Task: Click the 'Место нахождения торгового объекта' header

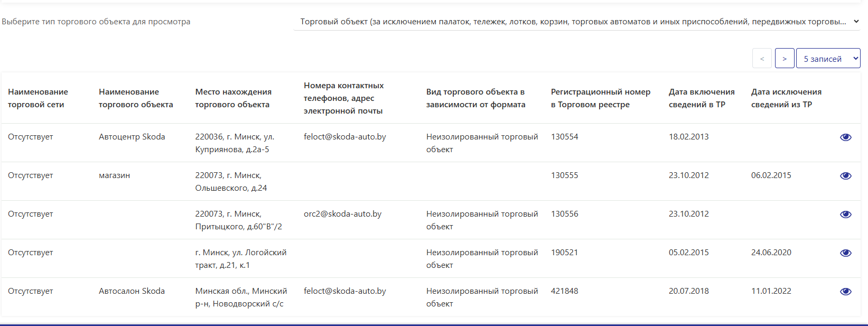Action: (x=233, y=98)
